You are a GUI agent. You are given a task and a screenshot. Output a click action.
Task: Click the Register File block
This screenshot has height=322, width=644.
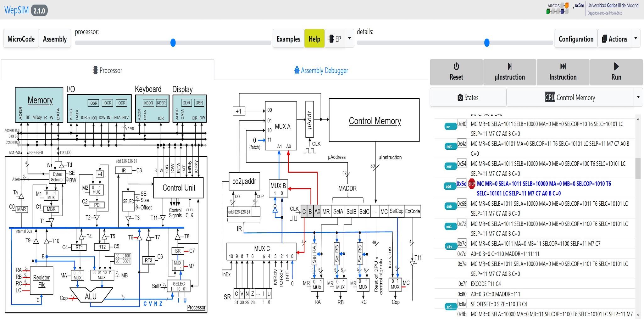point(42,281)
